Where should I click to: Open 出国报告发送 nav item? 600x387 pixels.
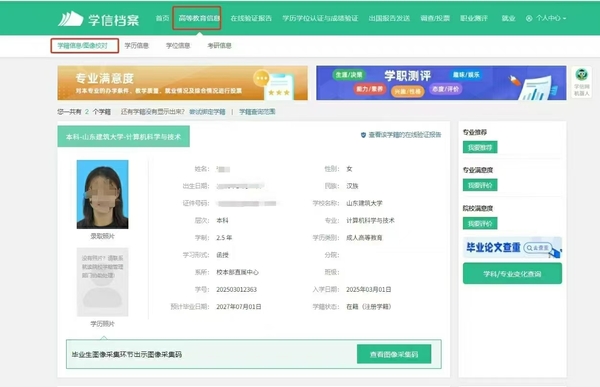[389, 18]
